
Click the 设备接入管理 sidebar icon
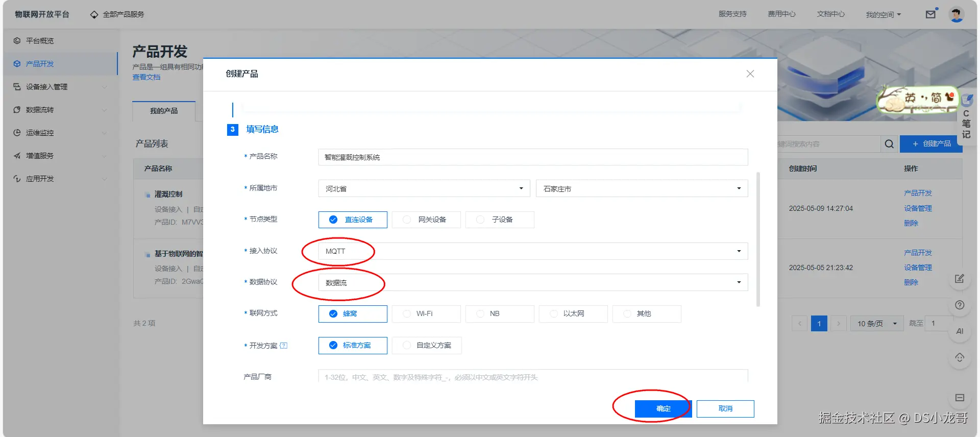[x=17, y=87]
